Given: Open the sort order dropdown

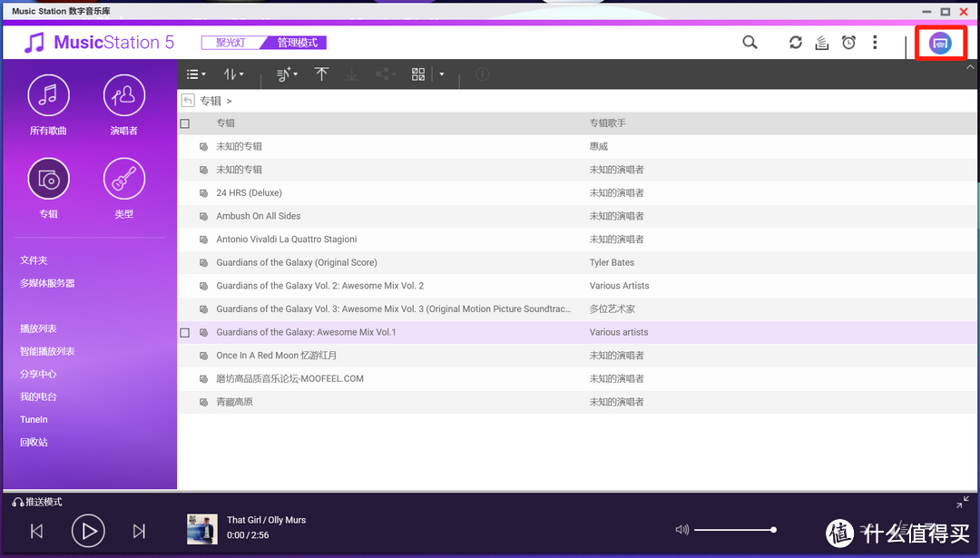Looking at the screenshot, I should click(233, 74).
